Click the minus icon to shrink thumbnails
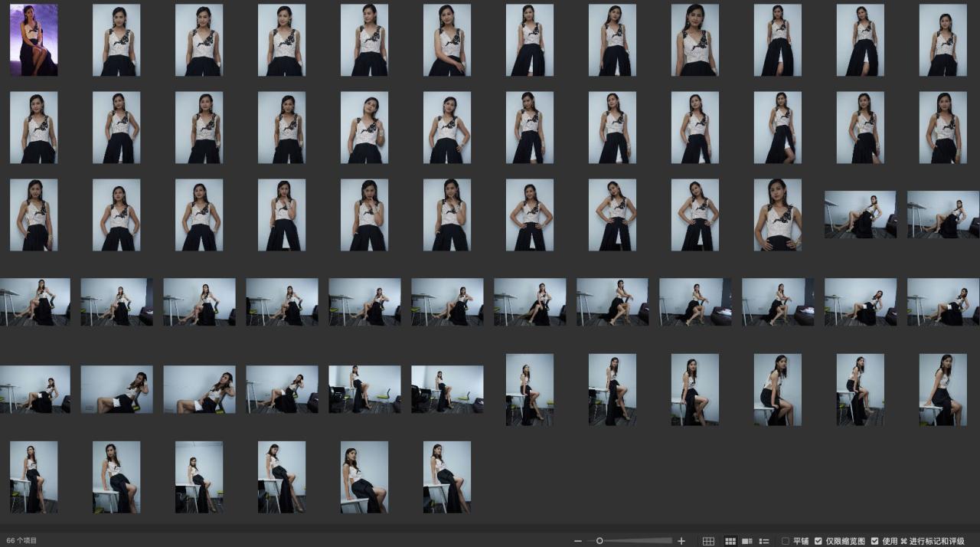 coord(578,541)
